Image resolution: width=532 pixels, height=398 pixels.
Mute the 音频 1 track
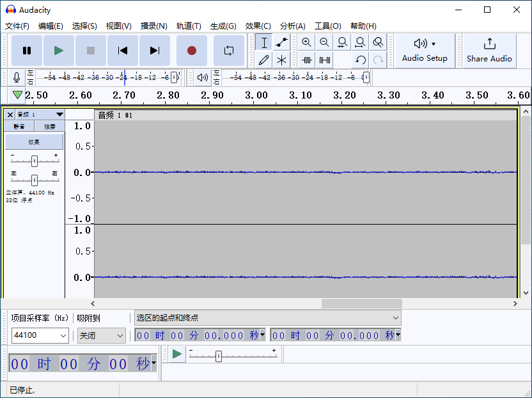click(19, 126)
